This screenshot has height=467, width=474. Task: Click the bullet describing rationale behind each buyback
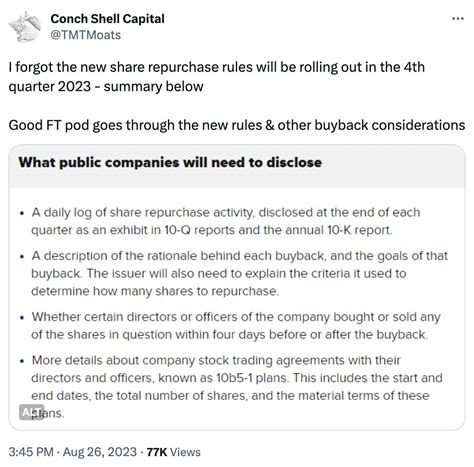[x=239, y=274]
